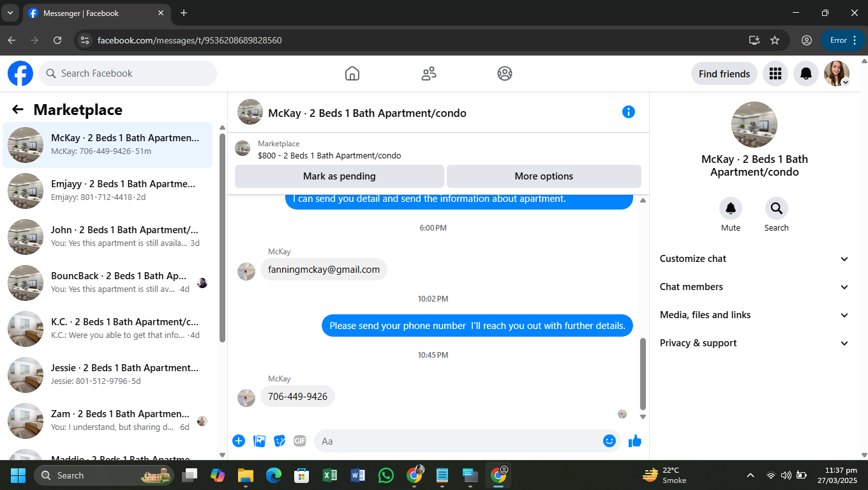This screenshot has width=868, height=490.
Task: Click the Find friends button
Action: [724, 73]
